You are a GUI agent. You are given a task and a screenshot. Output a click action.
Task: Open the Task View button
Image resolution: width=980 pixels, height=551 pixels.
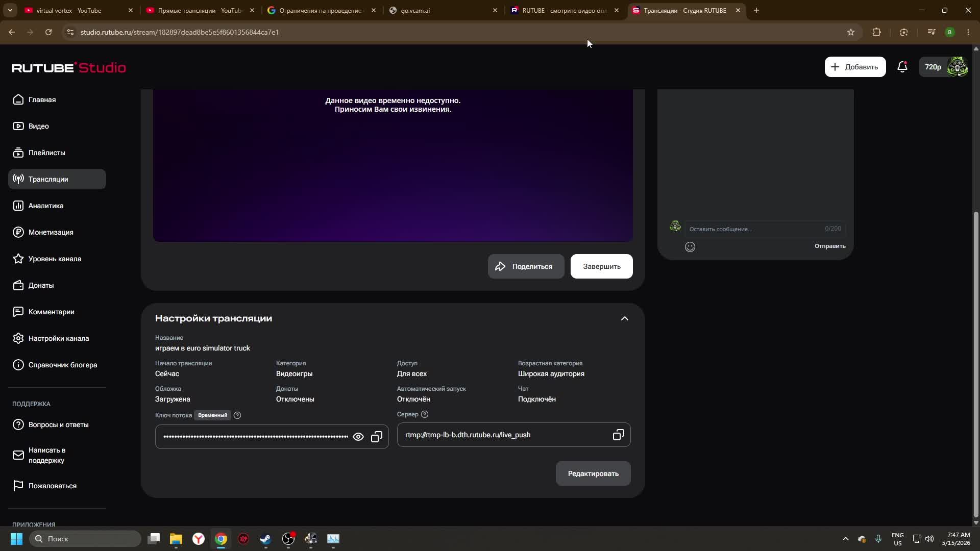click(154, 539)
